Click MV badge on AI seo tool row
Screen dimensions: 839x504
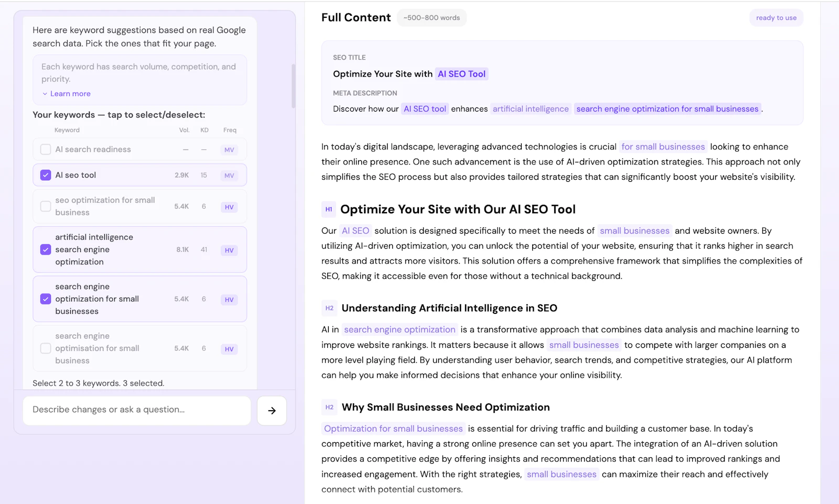(229, 176)
